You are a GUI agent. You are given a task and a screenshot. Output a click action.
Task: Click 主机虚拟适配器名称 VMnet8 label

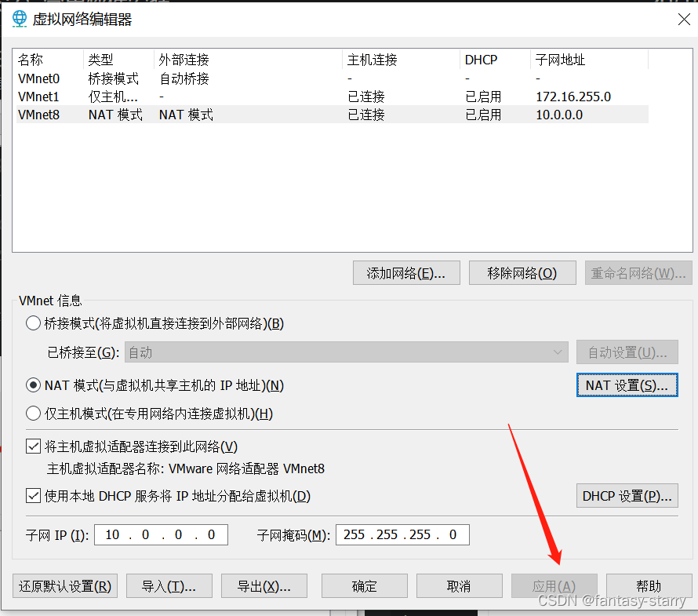tap(186, 468)
